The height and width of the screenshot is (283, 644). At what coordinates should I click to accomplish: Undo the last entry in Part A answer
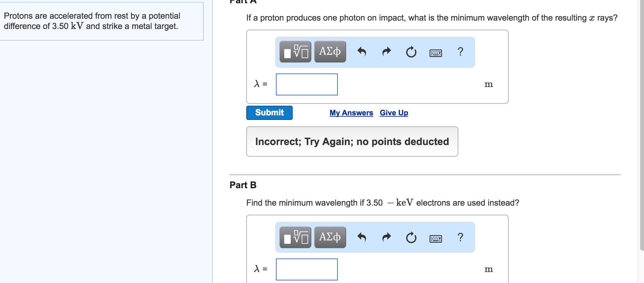tap(362, 52)
